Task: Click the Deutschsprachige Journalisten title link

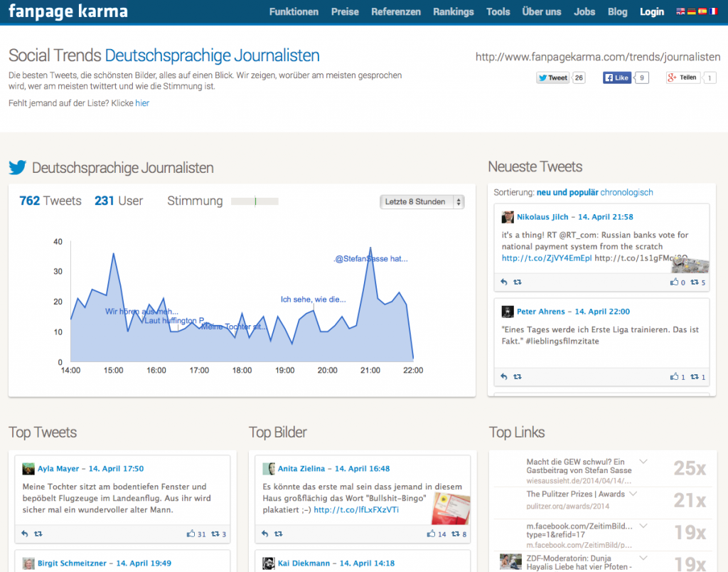Action: click(212, 55)
